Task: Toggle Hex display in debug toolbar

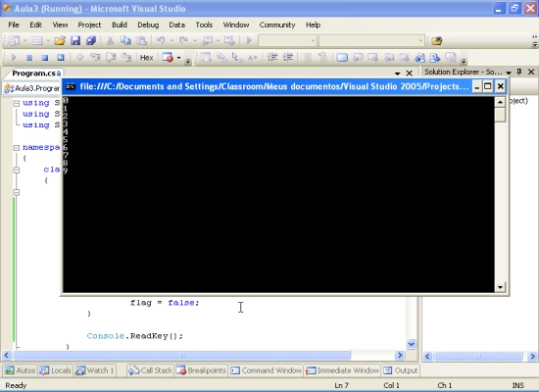Action: point(146,58)
